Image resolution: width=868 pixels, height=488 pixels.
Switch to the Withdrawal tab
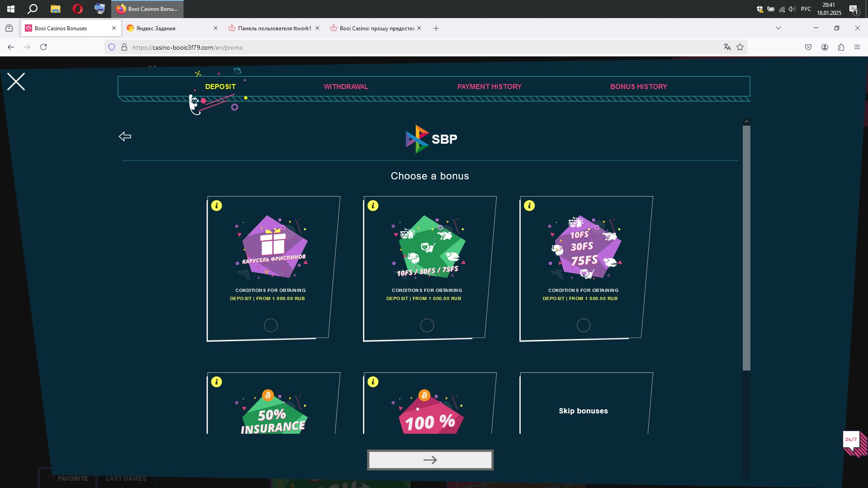[346, 87]
